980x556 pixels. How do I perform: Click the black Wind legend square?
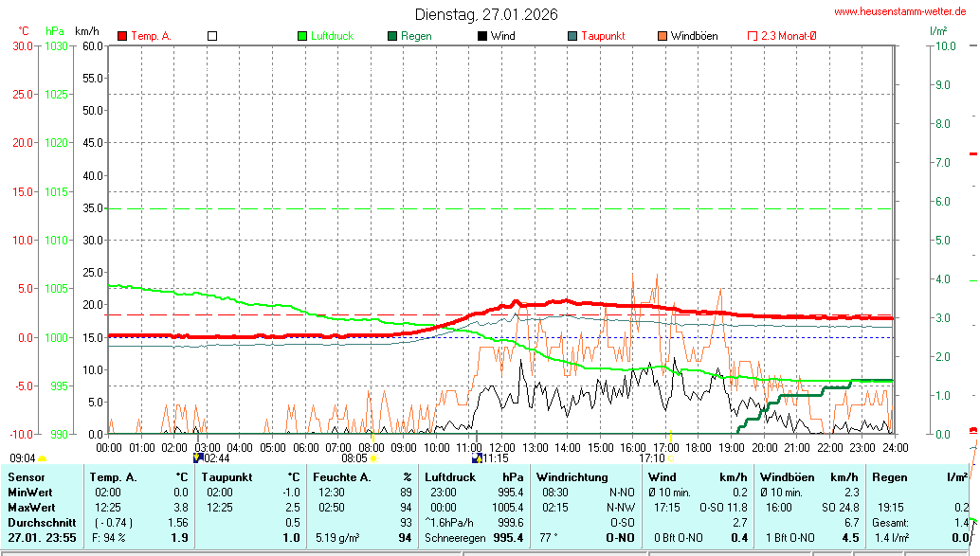tap(482, 36)
